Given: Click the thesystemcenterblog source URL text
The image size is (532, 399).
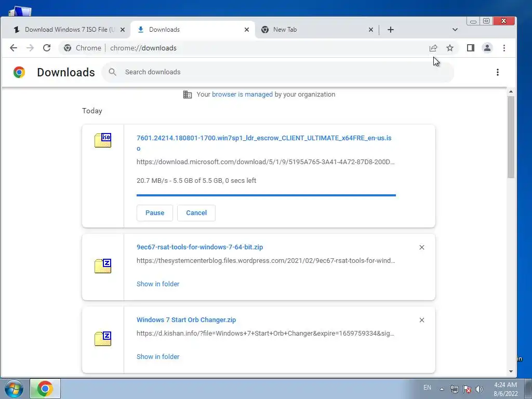Looking at the screenshot, I should (x=266, y=261).
